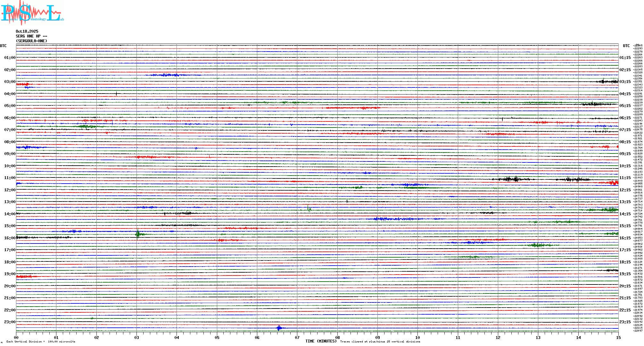
Task: Click the 'Each Vertical Division' scale note
Action: click(x=41, y=342)
